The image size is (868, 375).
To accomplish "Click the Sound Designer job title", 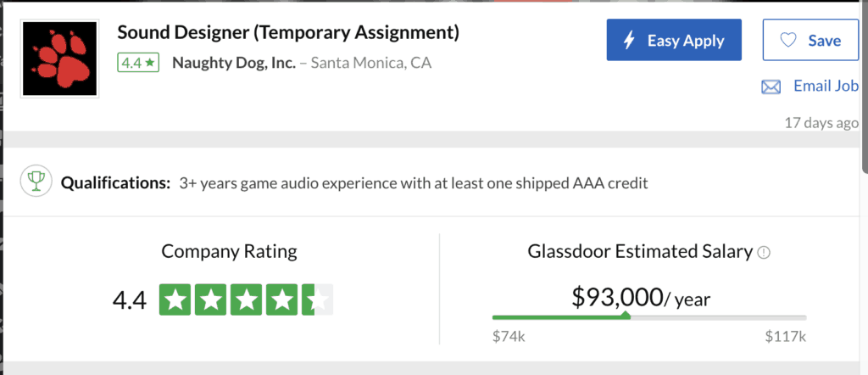I will pos(288,33).
